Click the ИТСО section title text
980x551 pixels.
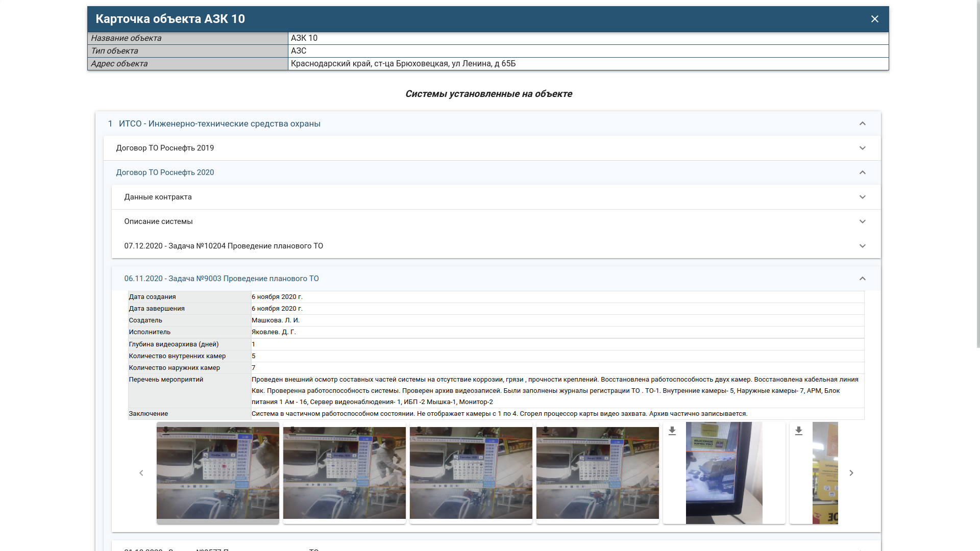pyautogui.click(x=219, y=123)
